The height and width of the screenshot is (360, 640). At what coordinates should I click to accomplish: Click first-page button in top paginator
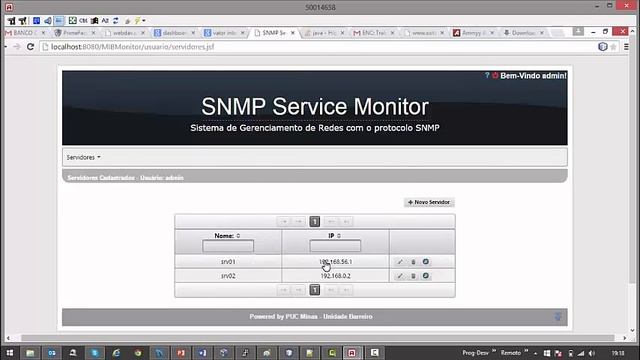(x=283, y=222)
